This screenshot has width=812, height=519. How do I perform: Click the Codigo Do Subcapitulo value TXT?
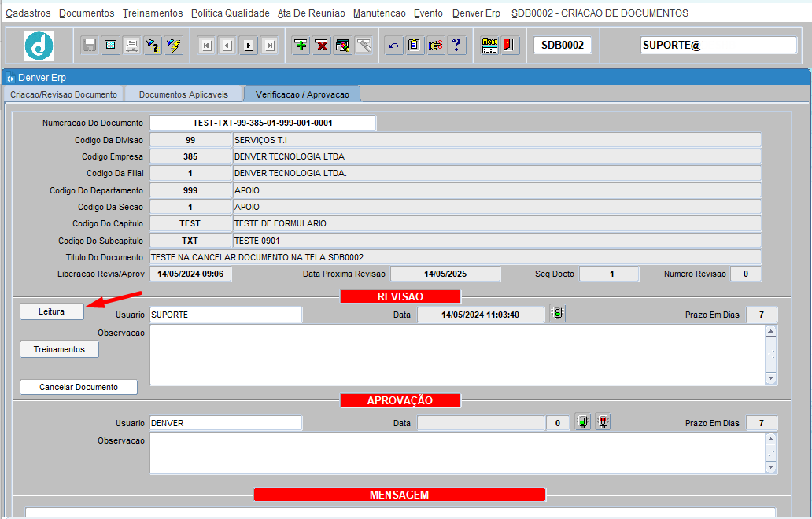pos(190,241)
